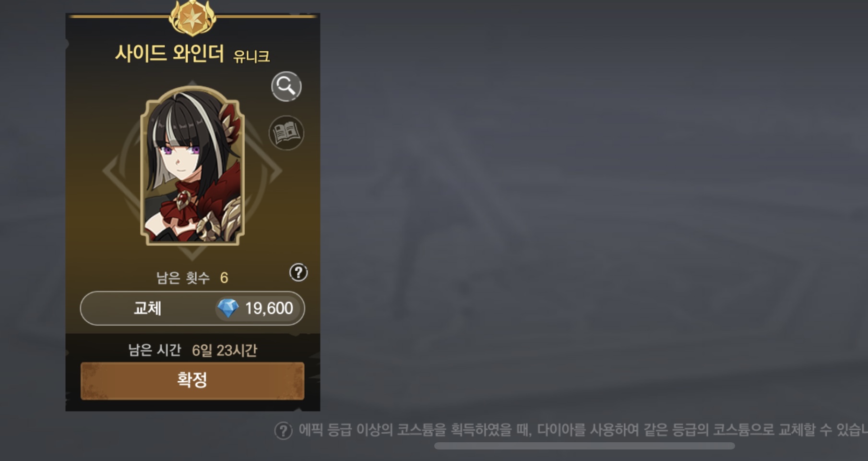Open the book collection icon

click(286, 133)
